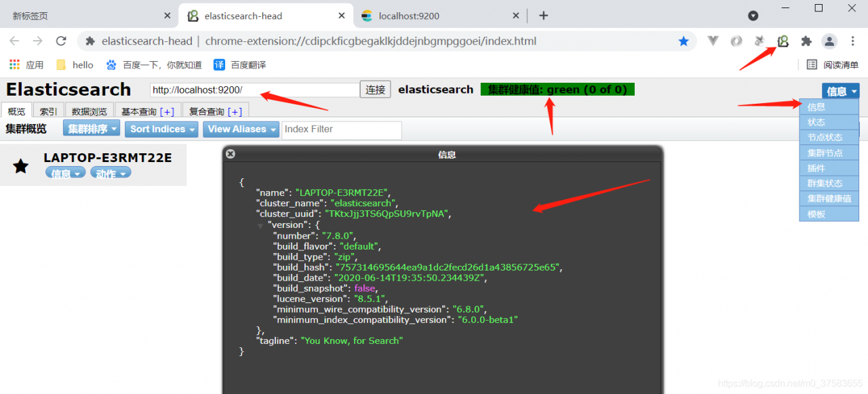Click the Index Filter input field
Viewport: 868px width, 394px height.
[x=341, y=130]
